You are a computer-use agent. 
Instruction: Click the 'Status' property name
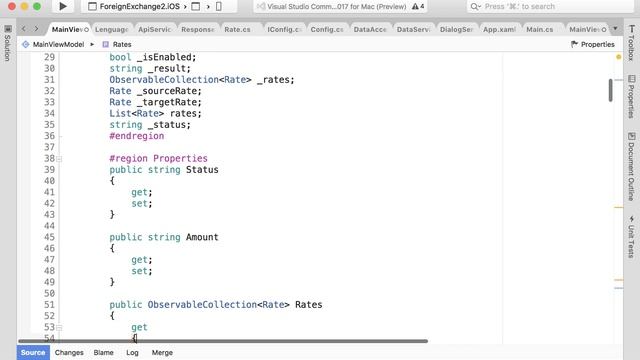pyautogui.click(x=202, y=169)
